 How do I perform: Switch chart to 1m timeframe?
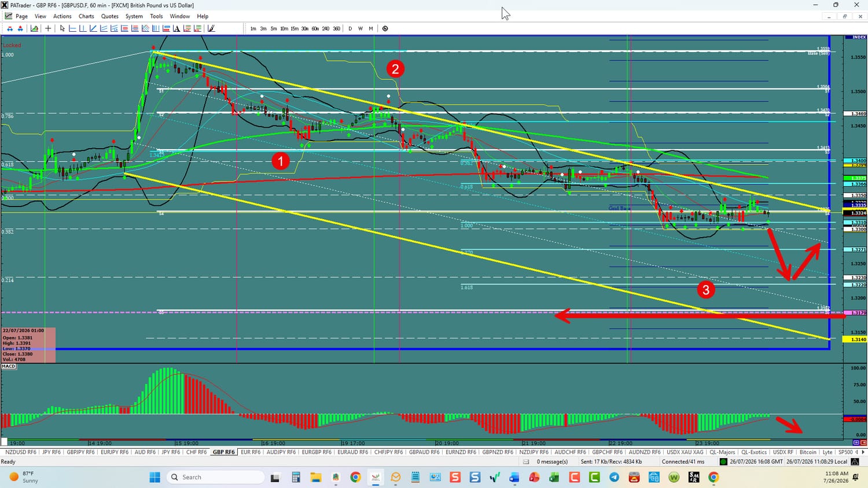click(x=253, y=28)
